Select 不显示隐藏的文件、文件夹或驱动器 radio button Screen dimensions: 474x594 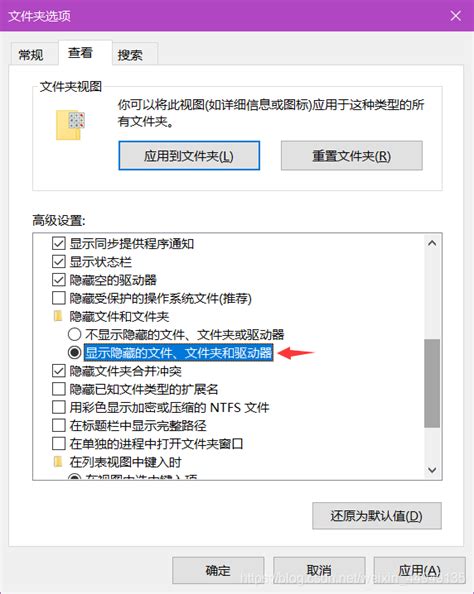click(75, 334)
